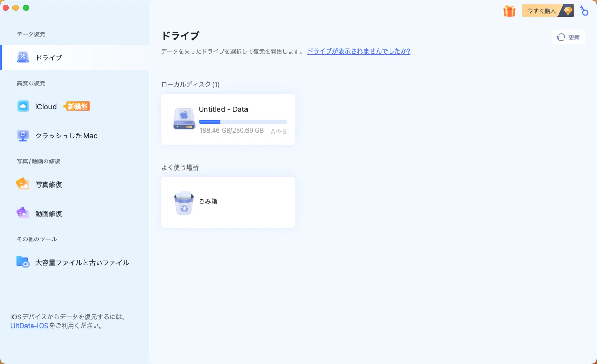Click the photo repair icon
This screenshot has width=597, height=364.
(22, 184)
